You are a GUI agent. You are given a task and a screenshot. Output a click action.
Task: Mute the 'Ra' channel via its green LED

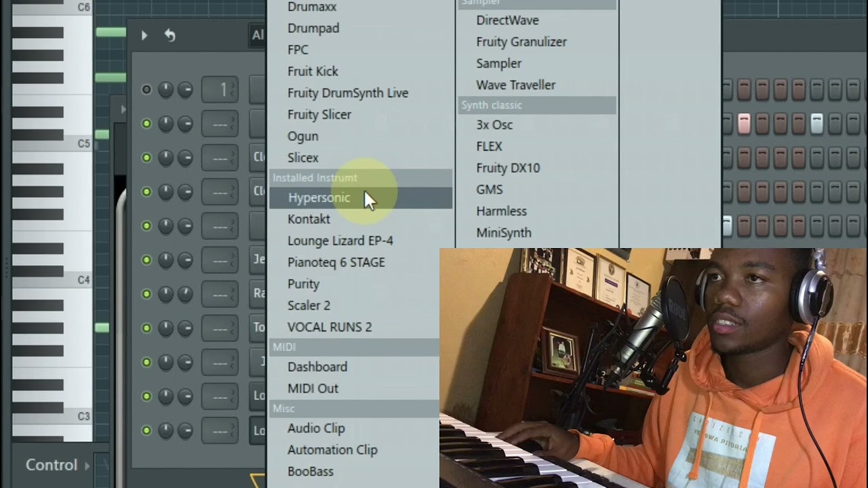(146, 293)
